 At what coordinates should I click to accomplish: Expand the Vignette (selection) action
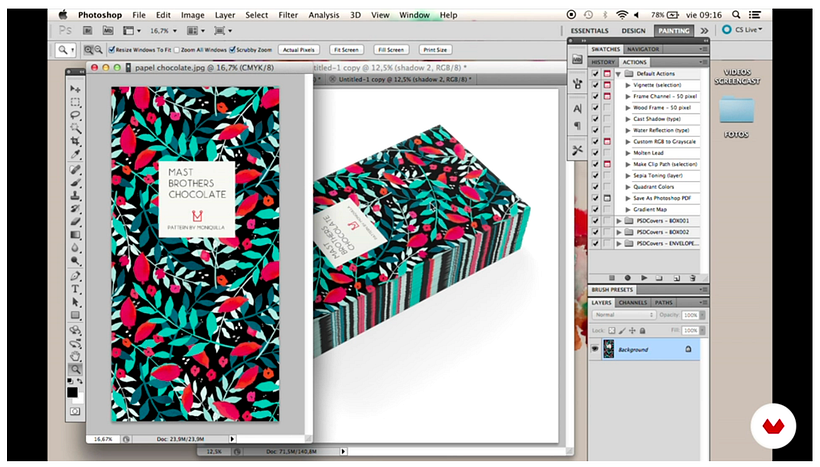click(x=628, y=85)
